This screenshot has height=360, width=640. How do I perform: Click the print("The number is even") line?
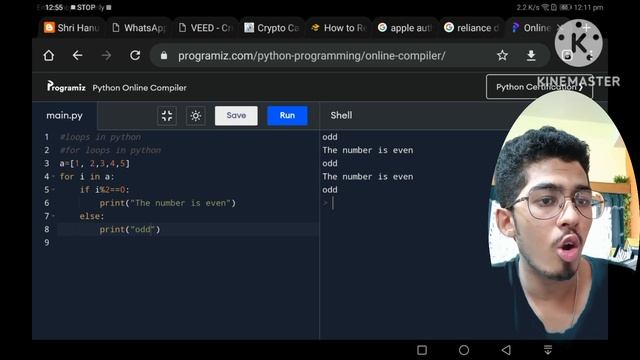point(168,203)
